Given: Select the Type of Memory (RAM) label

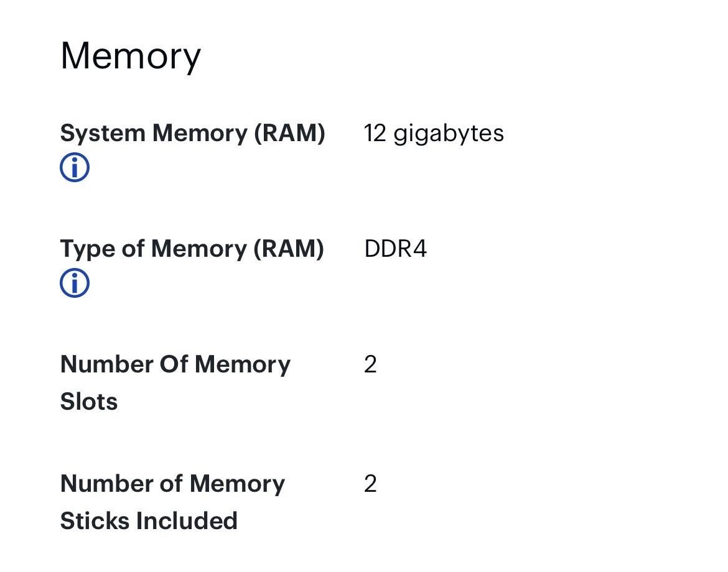Looking at the screenshot, I should pyautogui.click(x=192, y=249).
